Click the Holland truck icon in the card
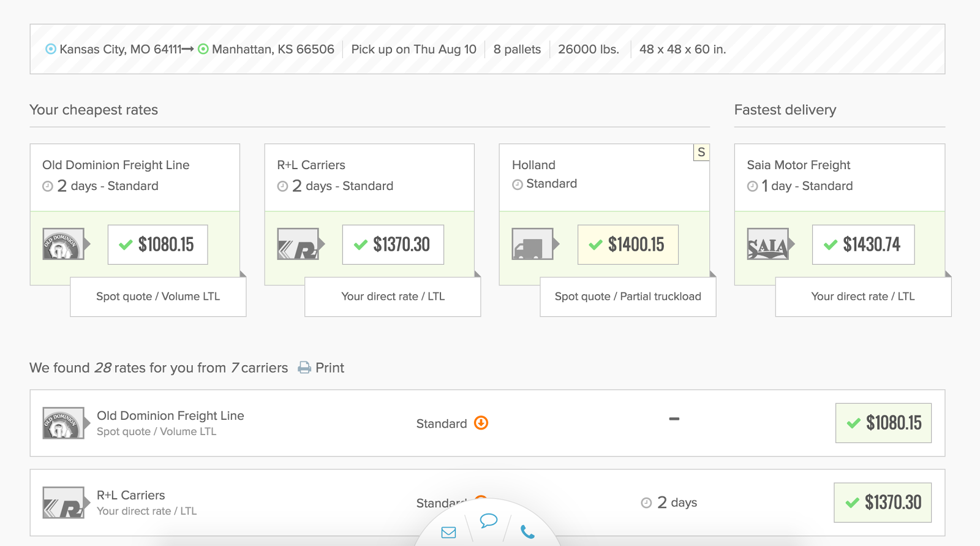Screen dimensions: 980x546 coord(532,244)
